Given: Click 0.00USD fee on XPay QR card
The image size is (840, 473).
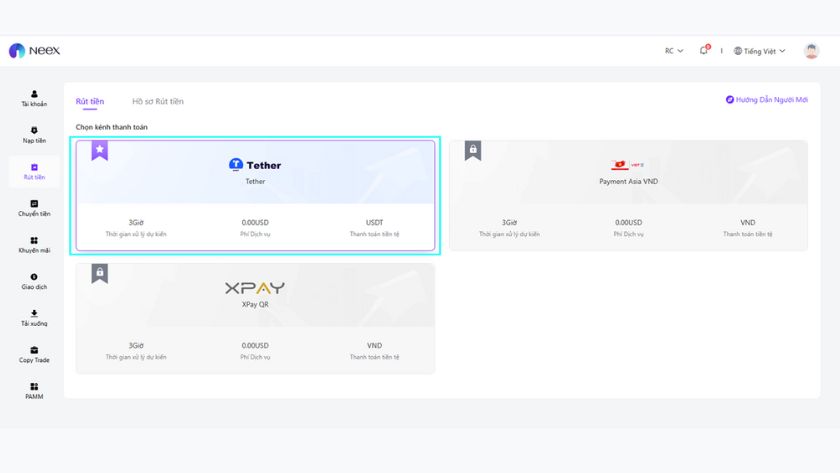Looking at the screenshot, I should point(255,346).
